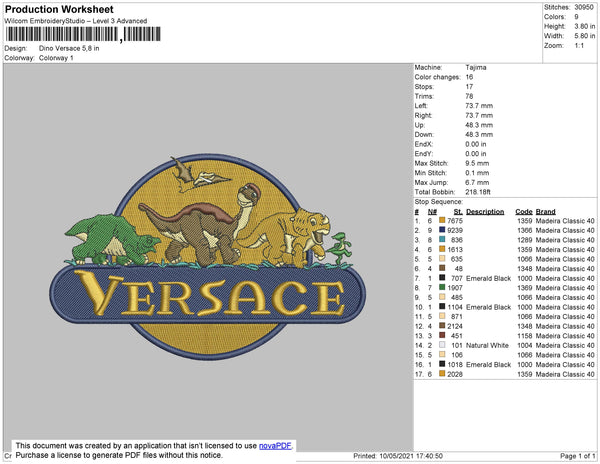The height and width of the screenshot is (464, 600).
Task: Click the Max Stitch value 9.5 mm
Action: click(x=477, y=163)
